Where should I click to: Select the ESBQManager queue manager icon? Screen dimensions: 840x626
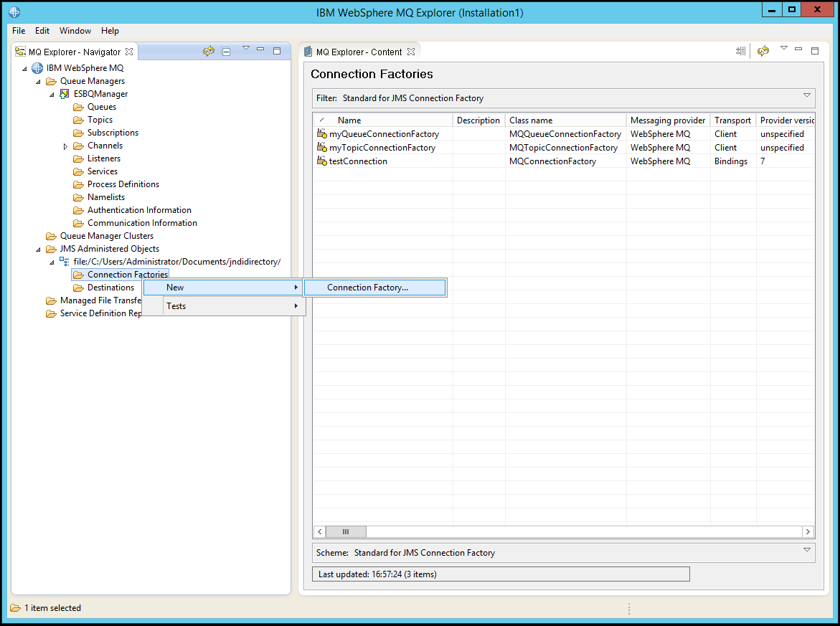click(65, 93)
